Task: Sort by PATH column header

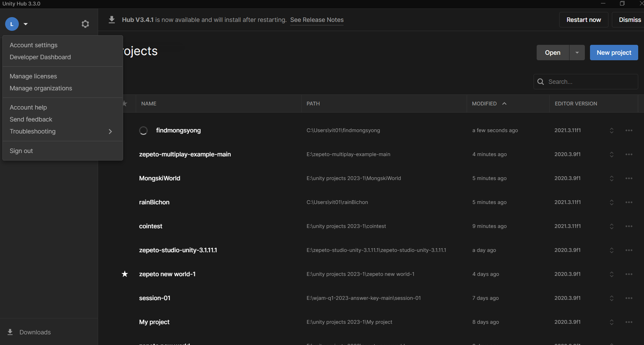Action: coord(313,104)
